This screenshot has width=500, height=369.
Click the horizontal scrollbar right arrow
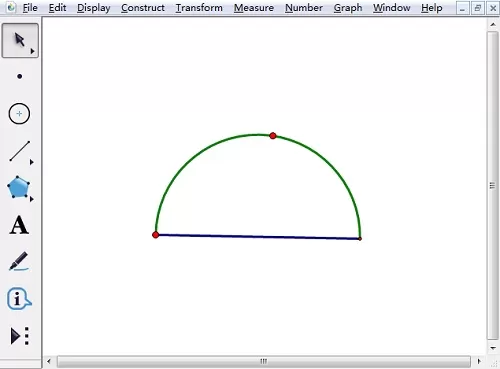pos(479,361)
